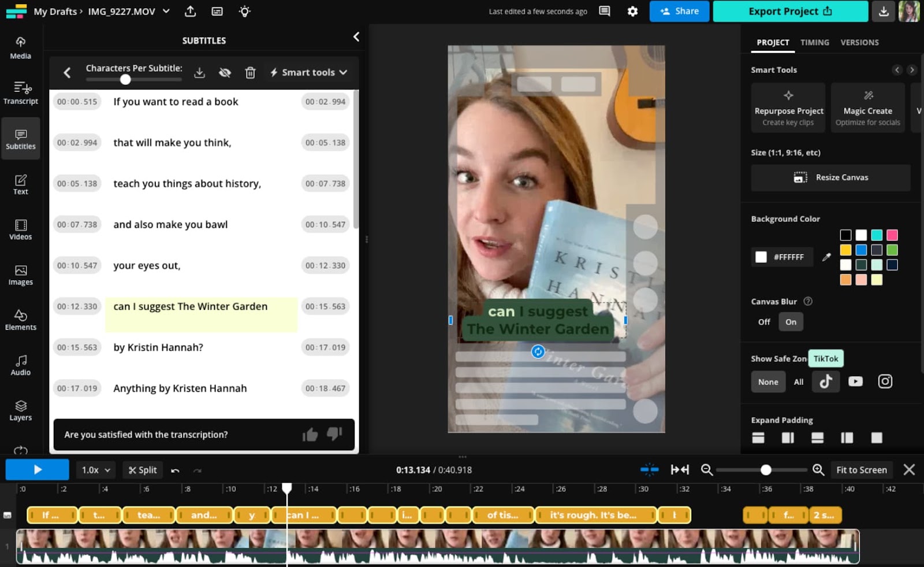Click the download icon next to Export
The image size is (924, 567).
coord(884,11)
